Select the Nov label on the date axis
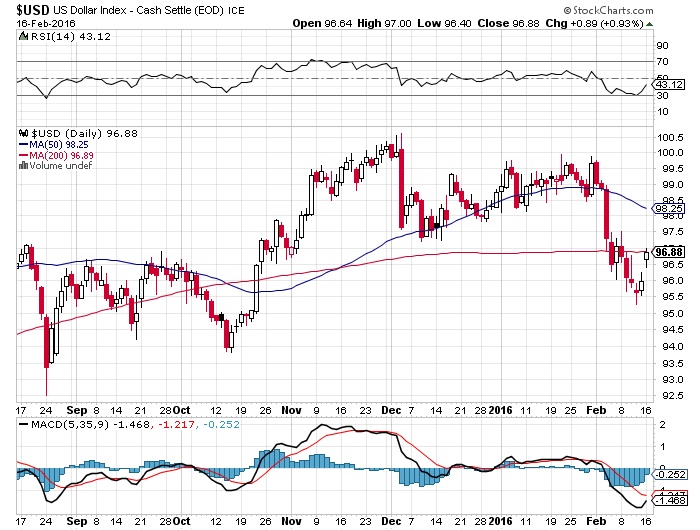This screenshot has width=700, height=530. 289,408
